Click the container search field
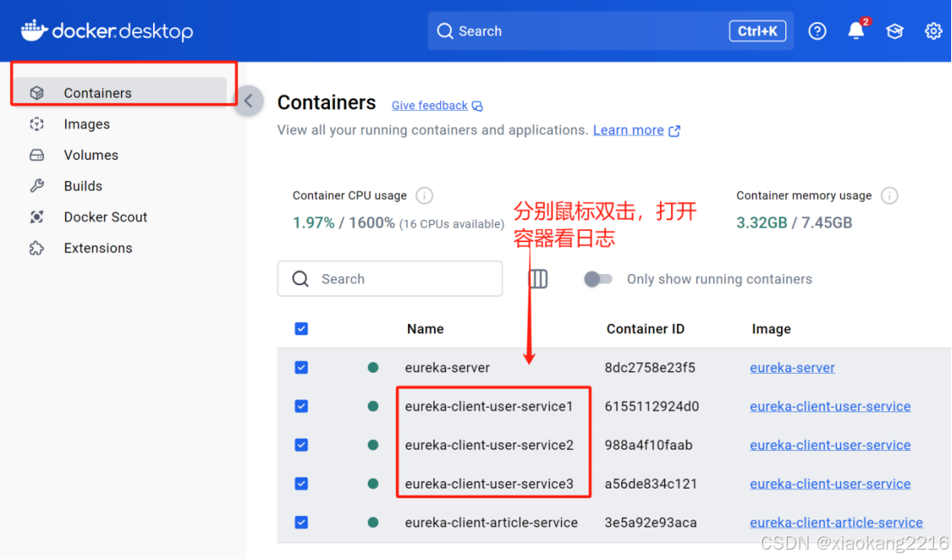This screenshot has height=560, width=952. 389,278
